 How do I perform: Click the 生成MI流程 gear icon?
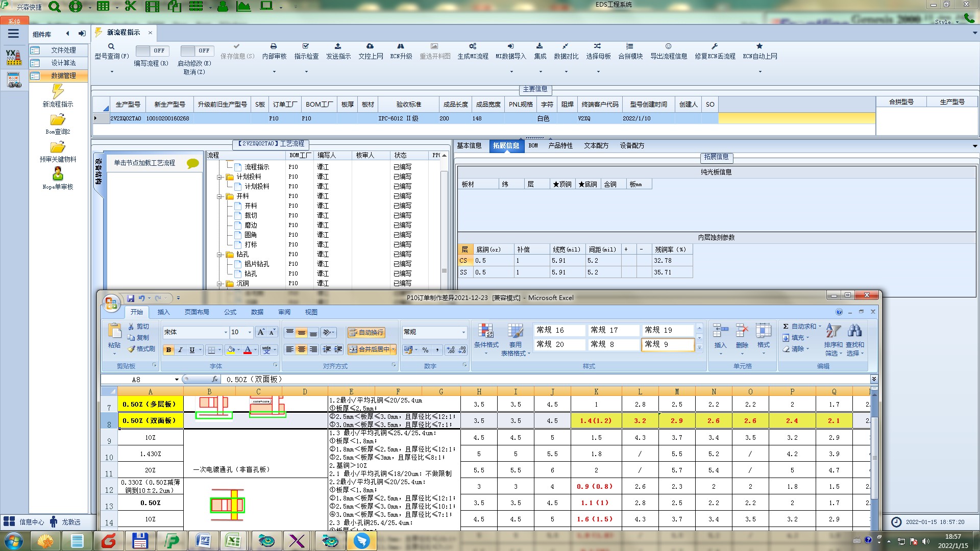473,46
